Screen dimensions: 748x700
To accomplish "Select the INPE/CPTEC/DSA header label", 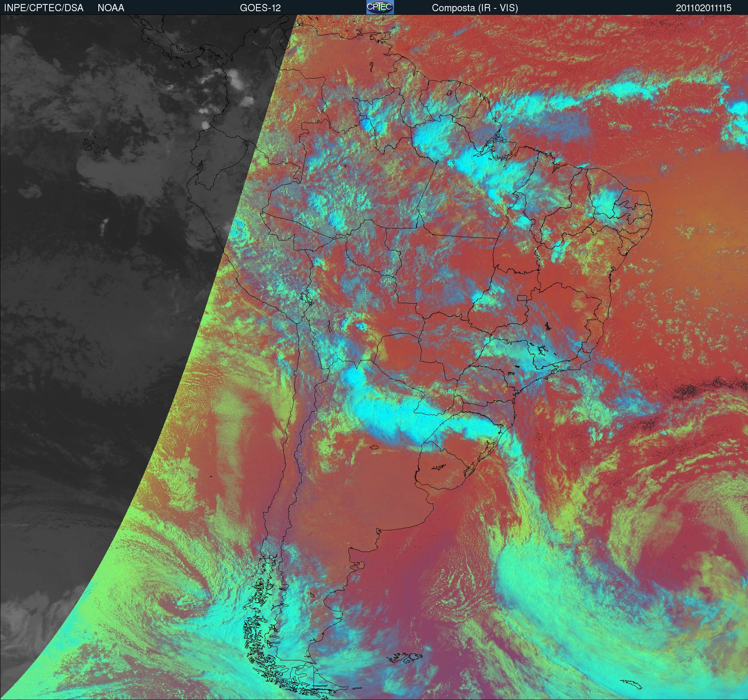I will tap(44, 8).
